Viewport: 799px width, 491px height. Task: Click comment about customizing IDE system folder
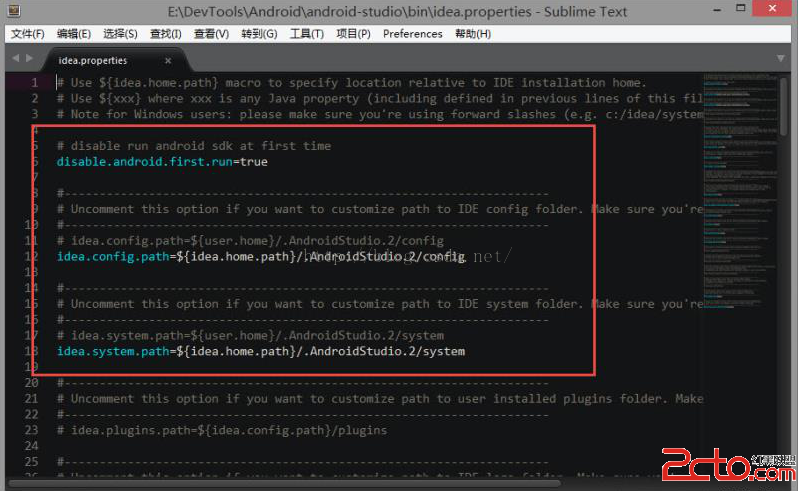pyautogui.click(x=380, y=304)
